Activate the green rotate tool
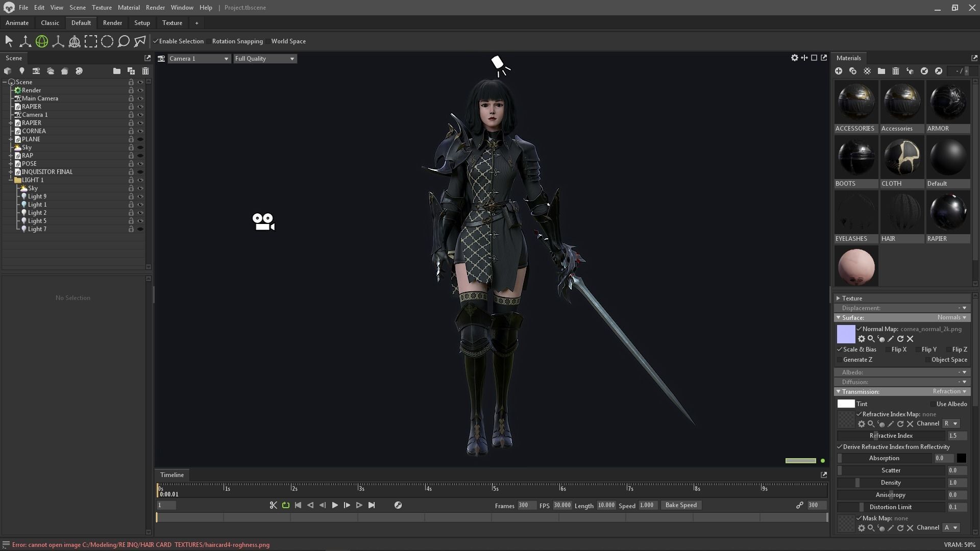 point(42,41)
